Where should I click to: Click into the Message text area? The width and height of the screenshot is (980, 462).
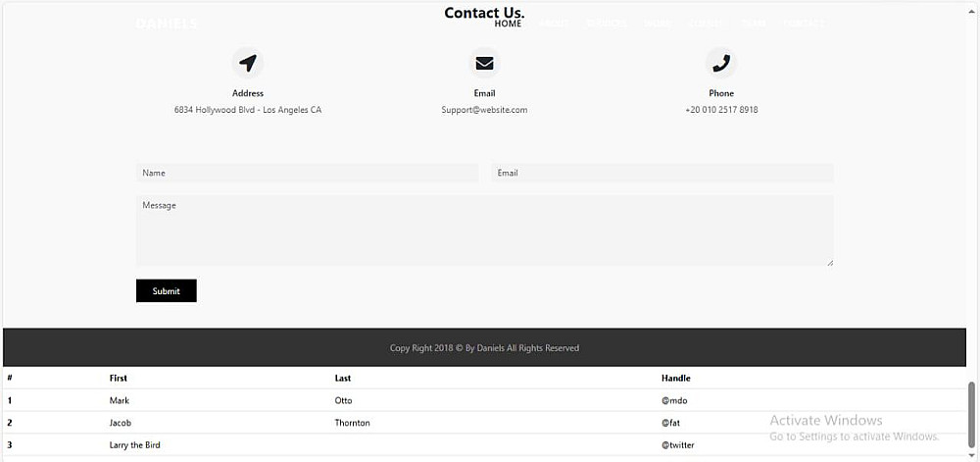pos(485,231)
